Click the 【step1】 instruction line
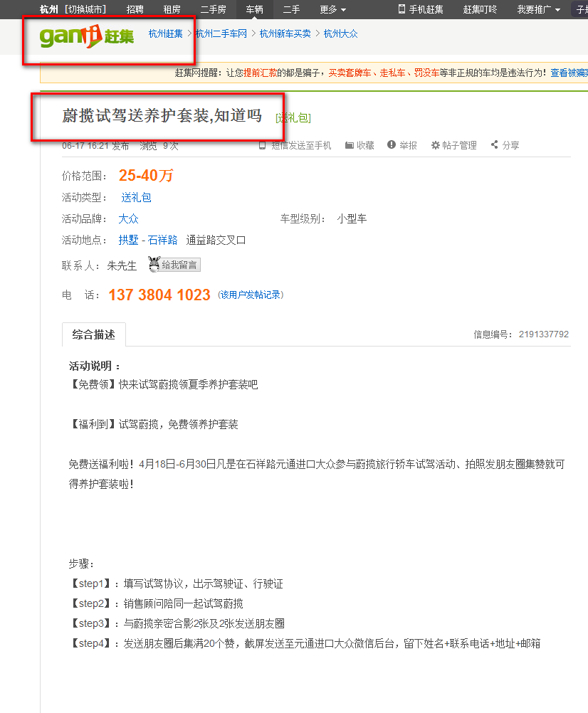588x713 pixels. click(x=176, y=583)
